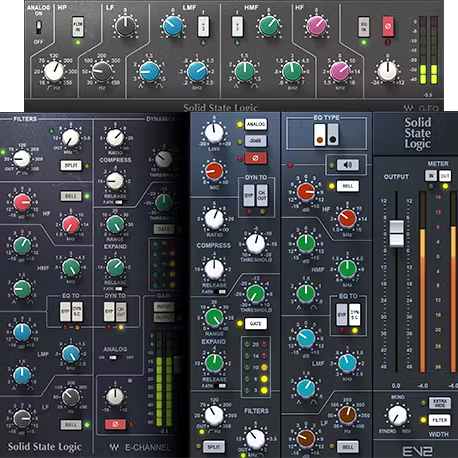458x458 pixels.
Task: Click the SPLIT button in E-Channel filters
Action: [x=71, y=165]
